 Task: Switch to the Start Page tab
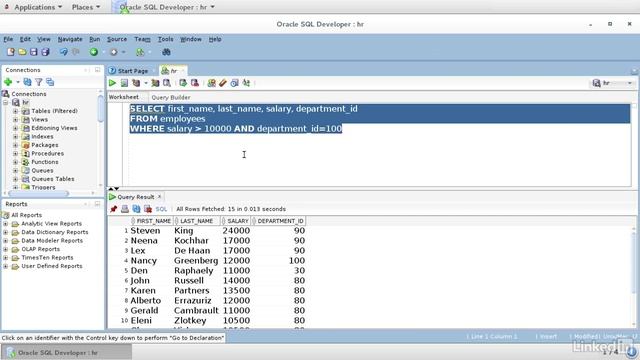[x=133, y=71]
